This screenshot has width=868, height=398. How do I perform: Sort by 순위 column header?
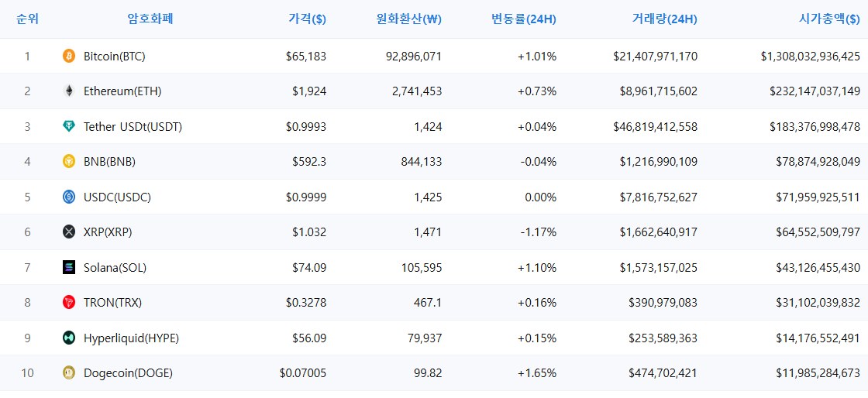pos(28,19)
